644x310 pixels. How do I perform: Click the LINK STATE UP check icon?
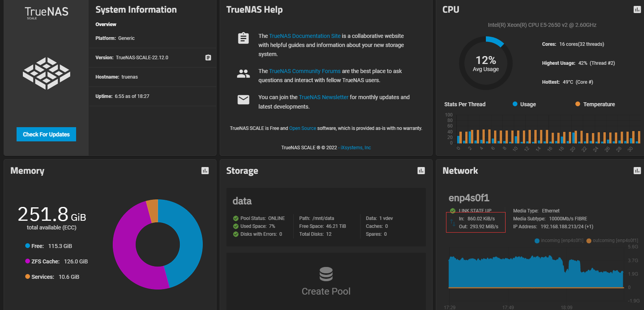pos(453,211)
